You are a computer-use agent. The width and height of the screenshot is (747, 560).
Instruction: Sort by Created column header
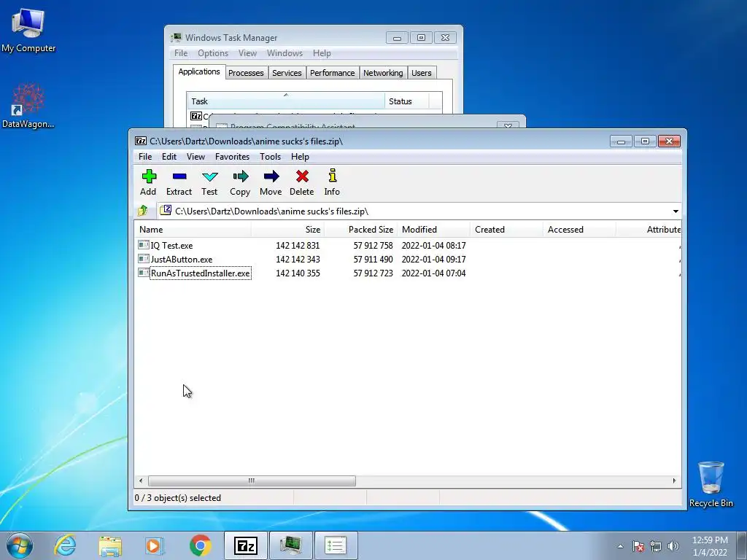(x=506, y=230)
